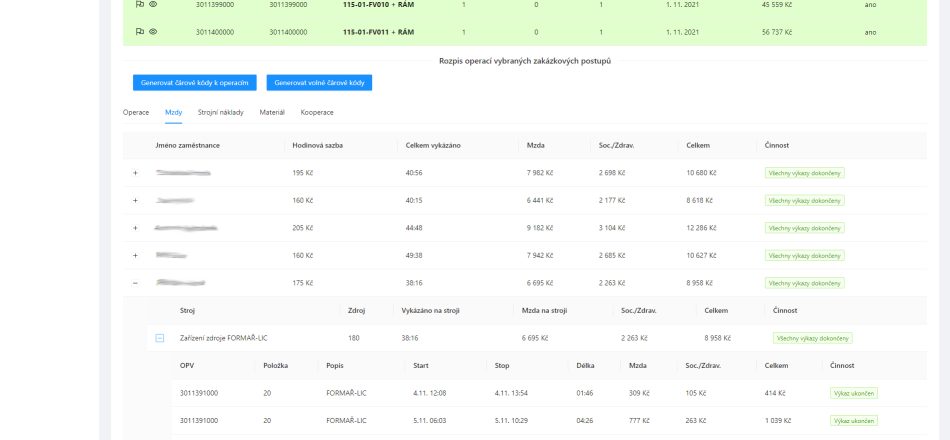Open the Strojní náklady tab
This screenshot has width=950, height=440.
tap(221, 113)
